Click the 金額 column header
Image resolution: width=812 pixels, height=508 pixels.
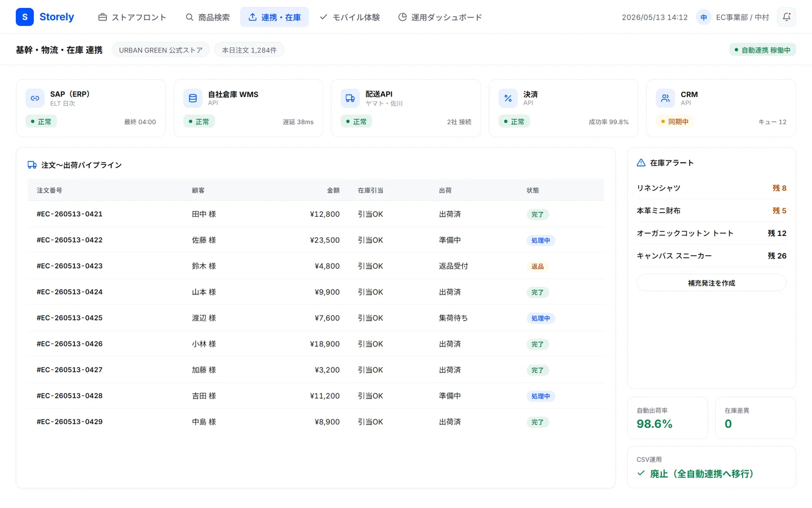coord(333,190)
